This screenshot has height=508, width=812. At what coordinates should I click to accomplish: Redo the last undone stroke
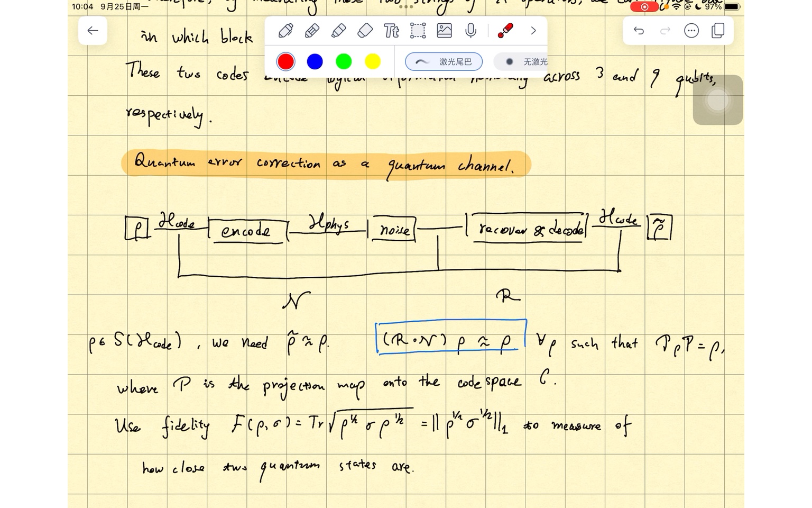click(x=665, y=31)
